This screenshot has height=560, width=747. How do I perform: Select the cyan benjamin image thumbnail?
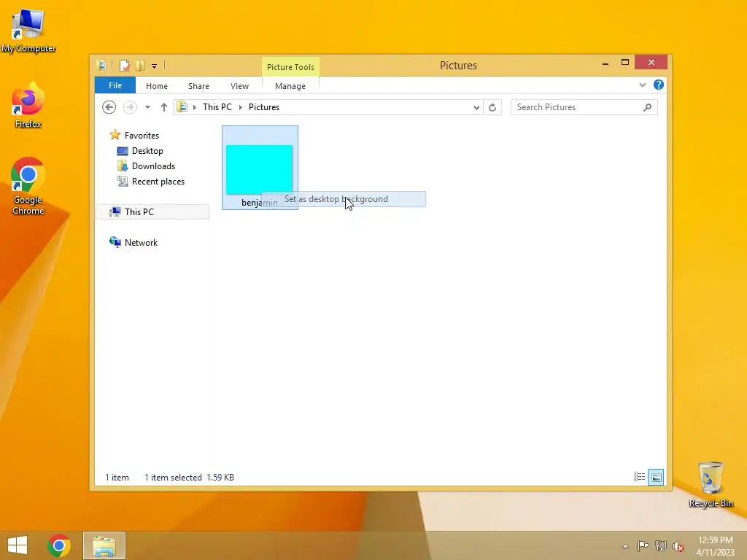259,169
